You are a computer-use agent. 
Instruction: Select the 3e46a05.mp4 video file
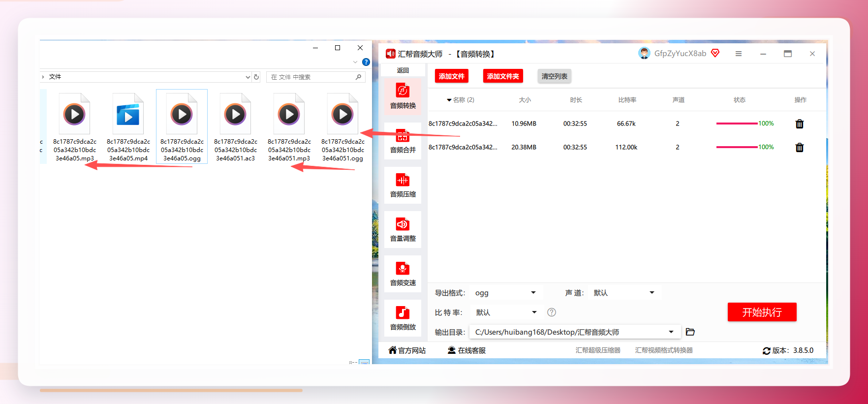pos(128,127)
